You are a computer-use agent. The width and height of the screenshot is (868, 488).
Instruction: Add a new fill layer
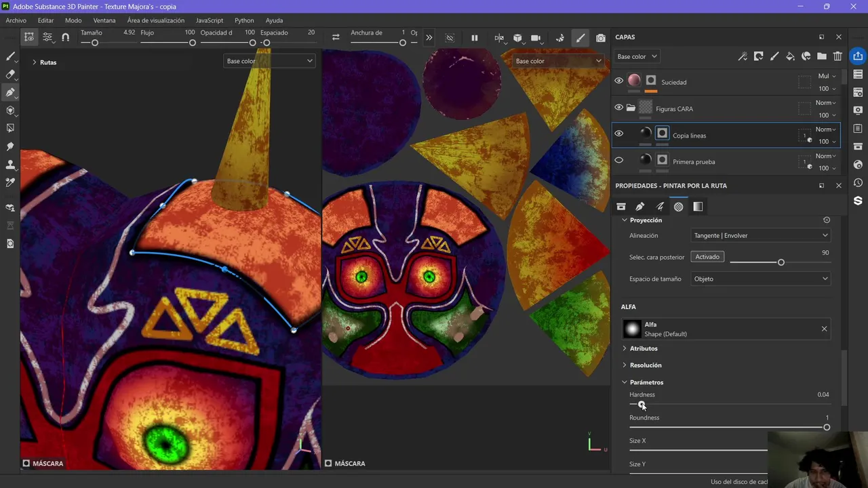pos(790,56)
